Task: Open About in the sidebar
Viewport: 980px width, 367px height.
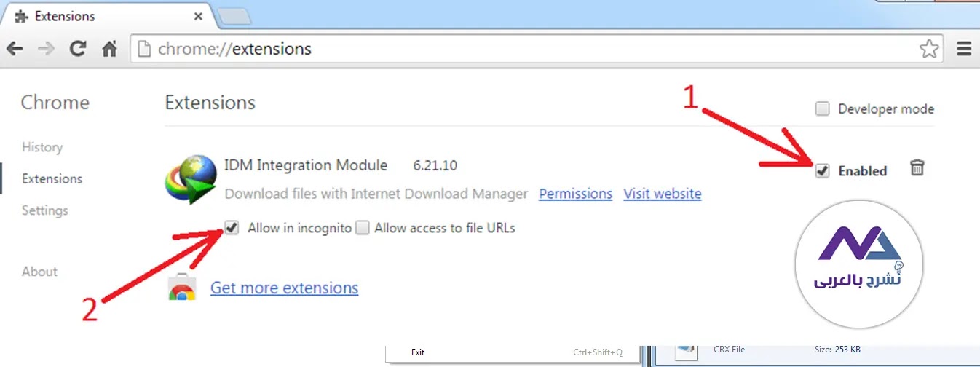Action: (x=39, y=272)
